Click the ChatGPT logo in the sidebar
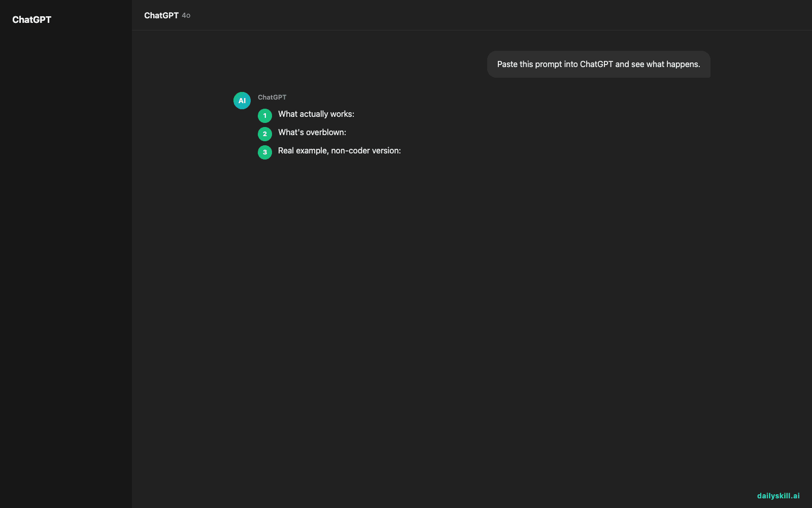 tap(31, 20)
